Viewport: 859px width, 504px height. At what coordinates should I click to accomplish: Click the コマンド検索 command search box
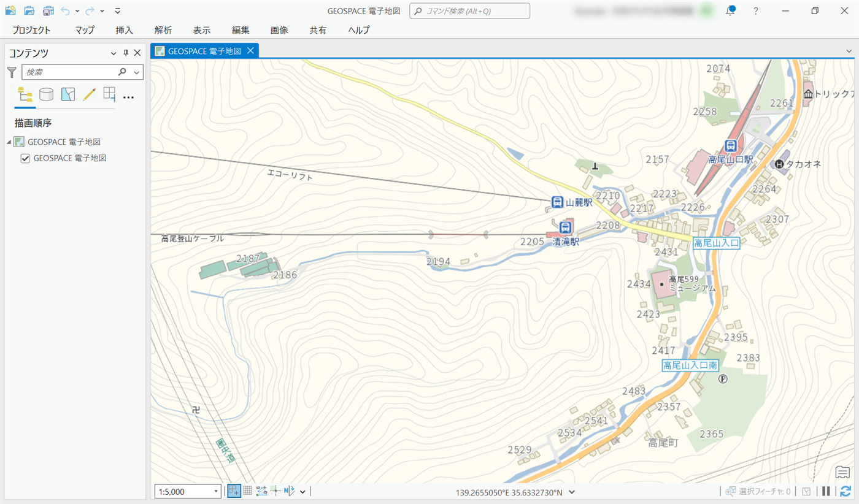470,11
